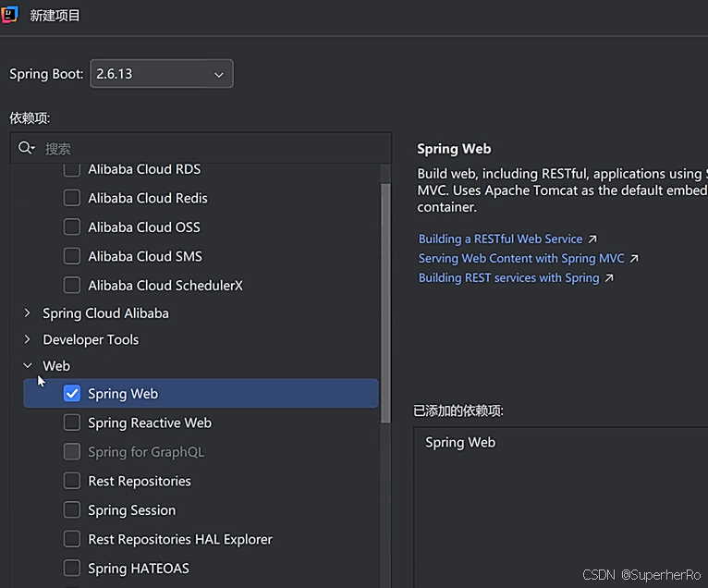This screenshot has width=708, height=588.
Task: Check Alibaba Cloud Redis checkbox
Action: [x=72, y=198]
